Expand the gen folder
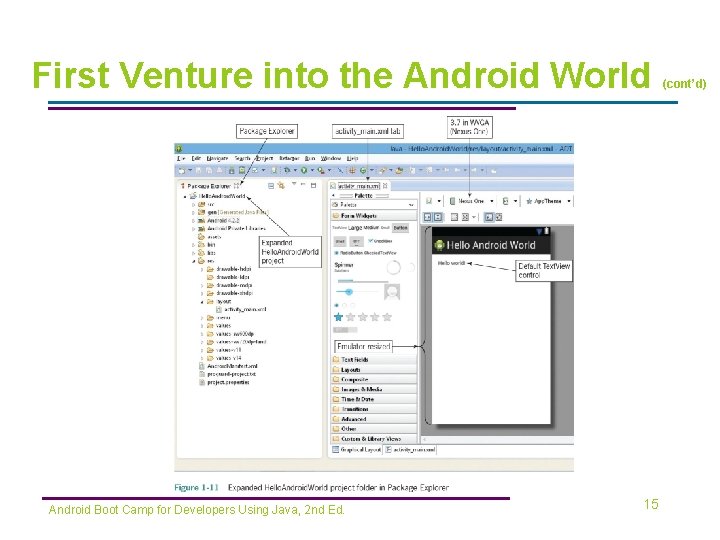Image resolution: width=720 pixels, height=540 pixels. [x=193, y=213]
